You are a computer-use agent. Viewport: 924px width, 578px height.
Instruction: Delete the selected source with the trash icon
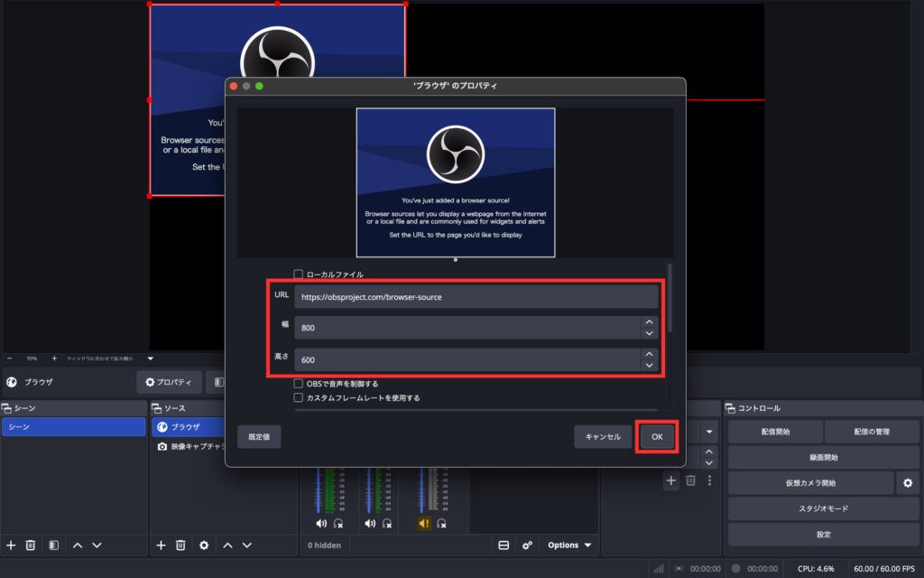pyautogui.click(x=180, y=545)
